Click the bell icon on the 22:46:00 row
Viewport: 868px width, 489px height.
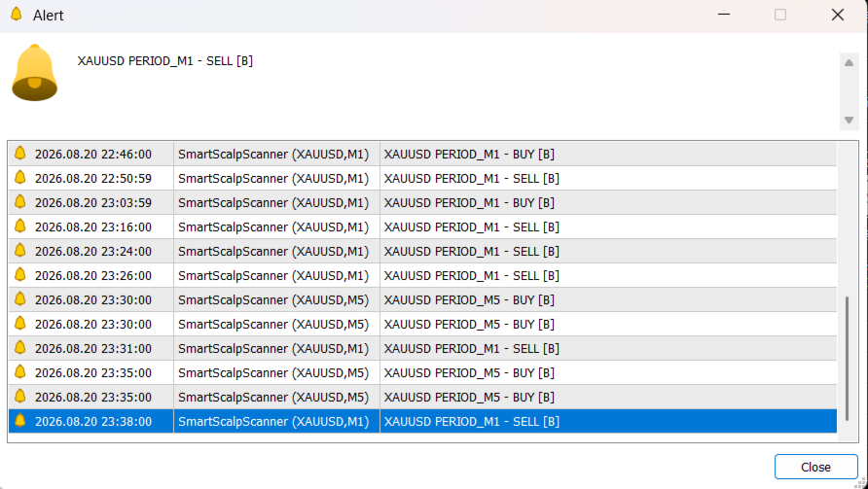(19, 154)
